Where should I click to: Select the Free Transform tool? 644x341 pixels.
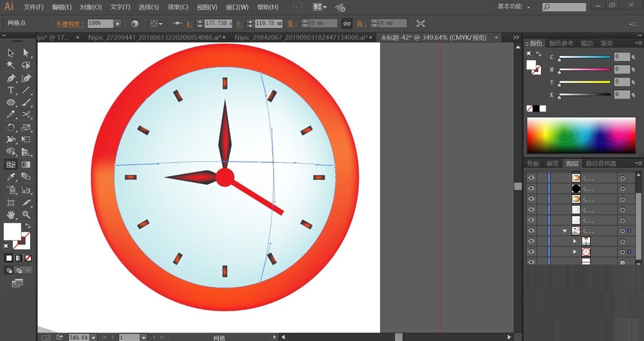tap(26, 140)
